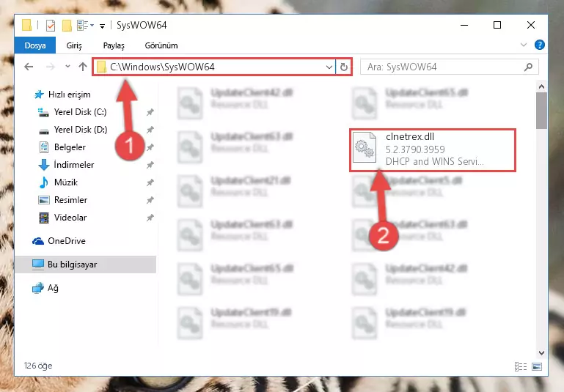Click the clnetrex.dll file name
The width and height of the screenshot is (564, 392).
coord(410,137)
